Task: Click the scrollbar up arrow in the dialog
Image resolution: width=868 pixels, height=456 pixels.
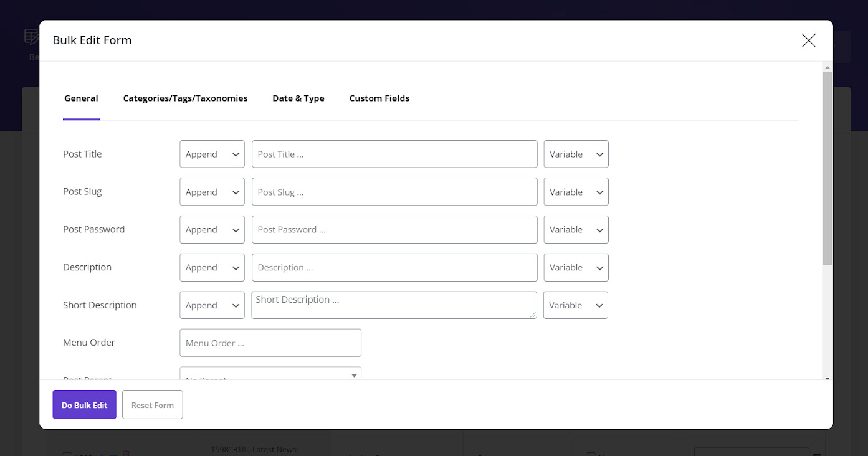Action: tap(827, 67)
